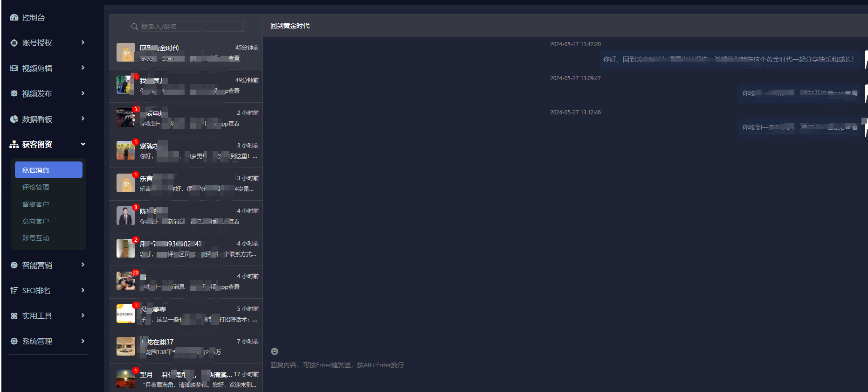The width and height of the screenshot is (868, 392).
Task: Click the 联系人/群名 search field
Action: coord(192,27)
